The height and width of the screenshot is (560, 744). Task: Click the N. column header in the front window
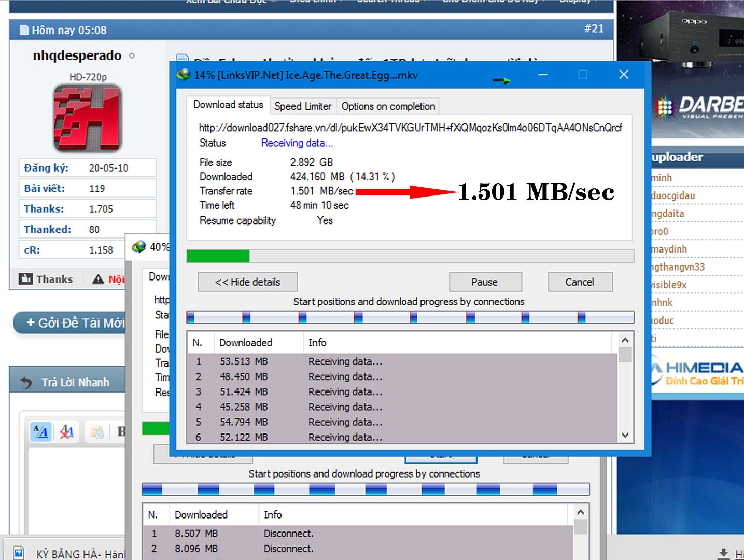pos(201,343)
